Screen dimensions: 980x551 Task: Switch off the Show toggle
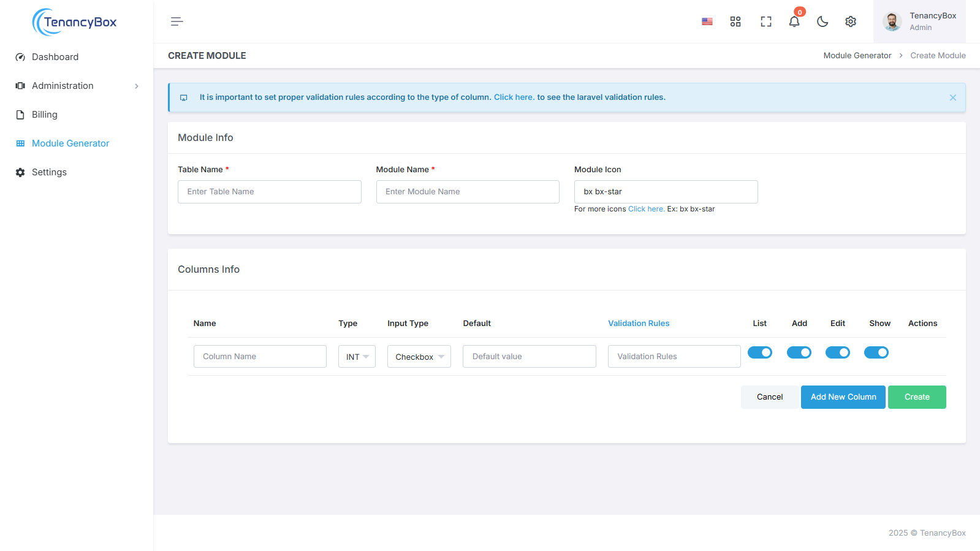pyautogui.click(x=876, y=352)
